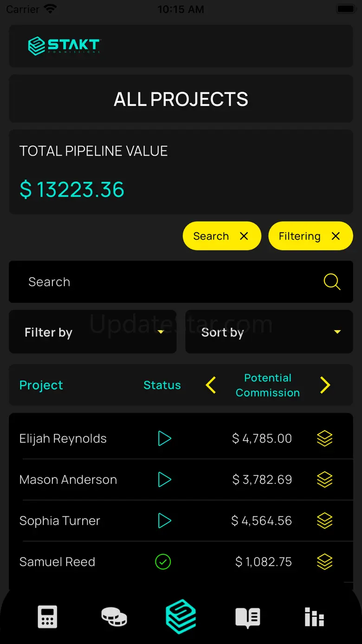Image resolution: width=362 pixels, height=644 pixels.
Task: Open the bar chart stats tab
Action: click(x=314, y=617)
